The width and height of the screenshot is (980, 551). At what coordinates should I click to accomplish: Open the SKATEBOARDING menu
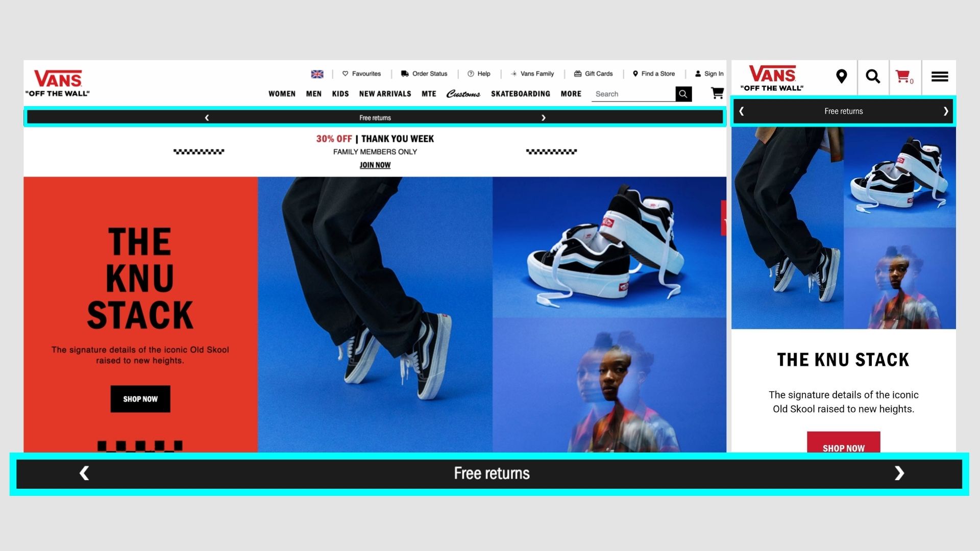pyautogui.click(x=520, y=94)
